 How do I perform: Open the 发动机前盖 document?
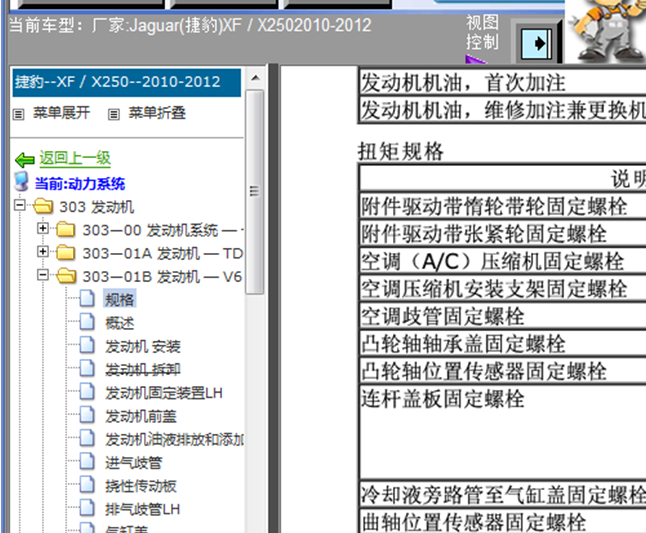141,416
